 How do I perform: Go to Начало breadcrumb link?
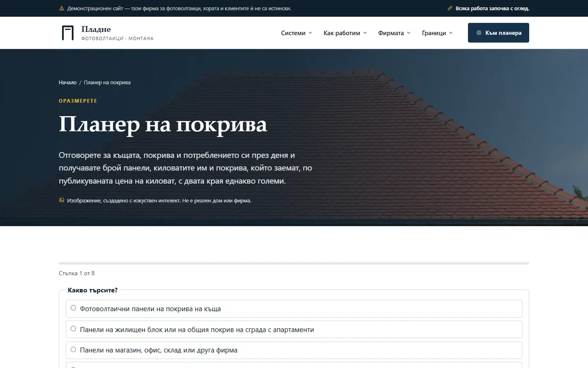pyautogui.click(x=68, y=82)
